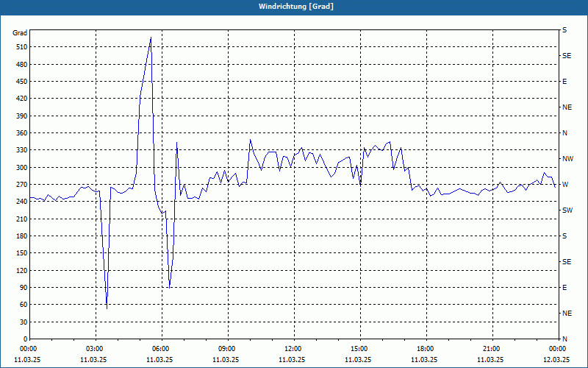The width and height of the screenshot is (588, 368).
Task: Click the 90 y-axis tick label
Action: [24, 288]
